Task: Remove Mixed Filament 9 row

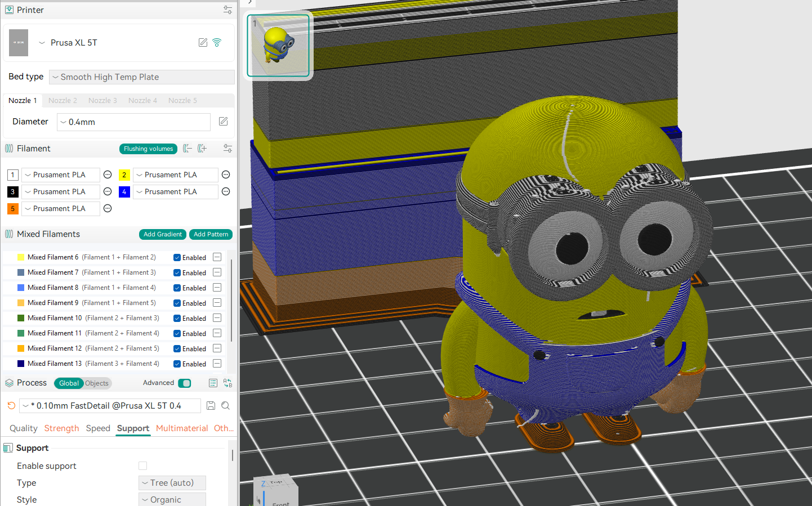Action: (x=217, y=303)
